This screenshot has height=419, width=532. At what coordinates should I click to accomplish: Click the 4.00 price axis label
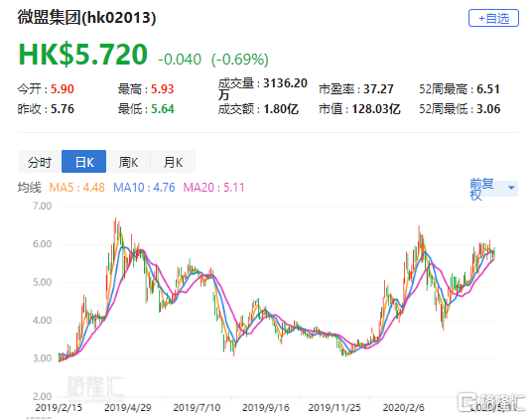click(x=42, y=321)
